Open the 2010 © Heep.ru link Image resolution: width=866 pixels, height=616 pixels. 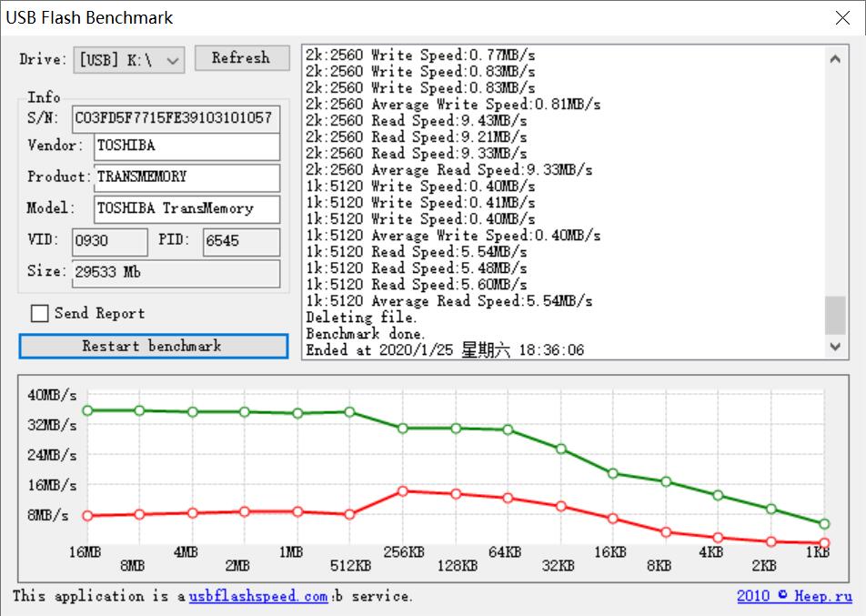[794, 597]
